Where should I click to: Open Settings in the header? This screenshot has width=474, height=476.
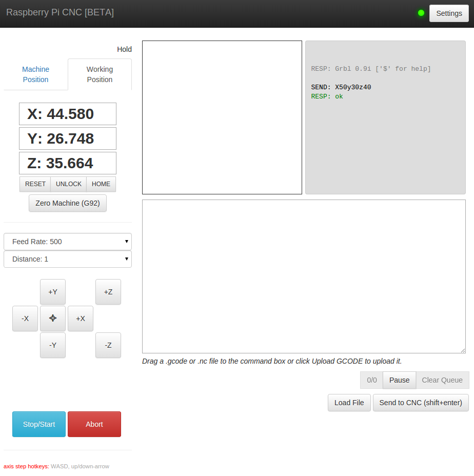tap(449, 13)
